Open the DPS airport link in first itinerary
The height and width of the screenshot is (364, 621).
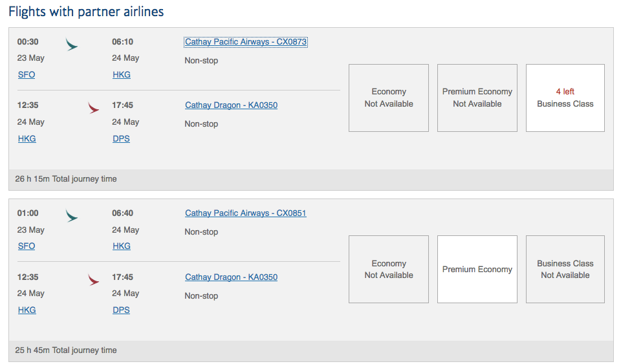coord(121,139)
